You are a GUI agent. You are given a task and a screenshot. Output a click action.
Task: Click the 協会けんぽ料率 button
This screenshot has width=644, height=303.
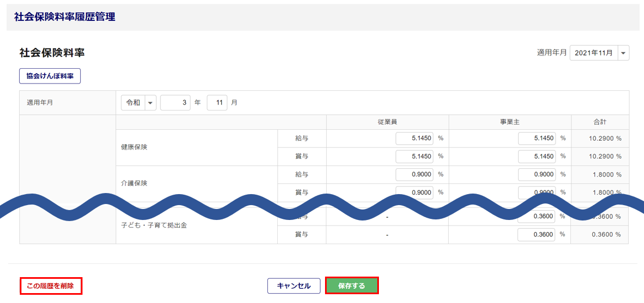[50, 76]
